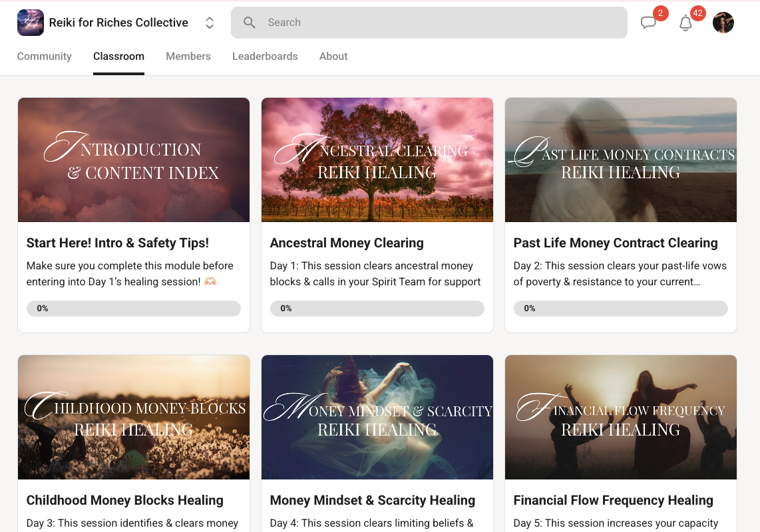Open the chat messages icon
This screenshot has width=760, height=532.
(x=648, y=23)
